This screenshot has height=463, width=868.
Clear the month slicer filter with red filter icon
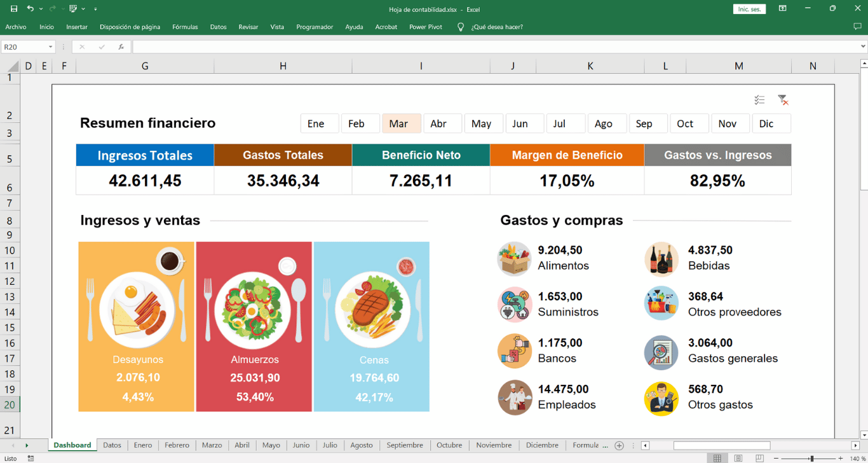[x=783, y=100]
